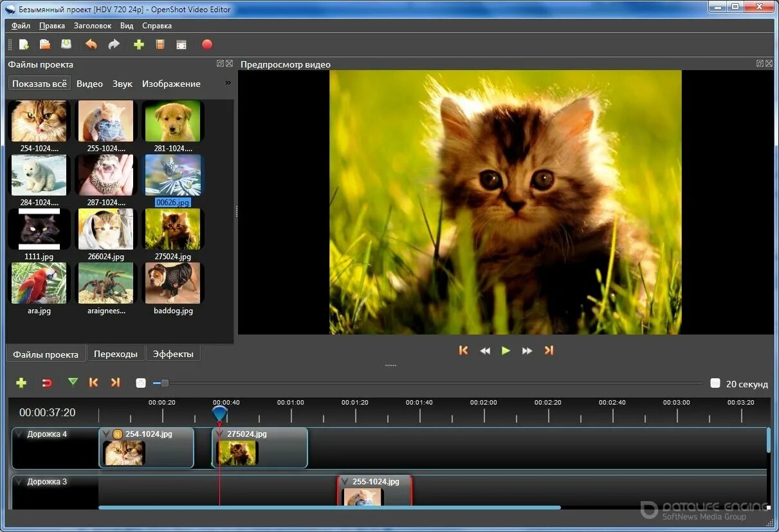Select the Файлы проекта bottom tab
This screenshot has width=779, height=532.
click(46, 354)
